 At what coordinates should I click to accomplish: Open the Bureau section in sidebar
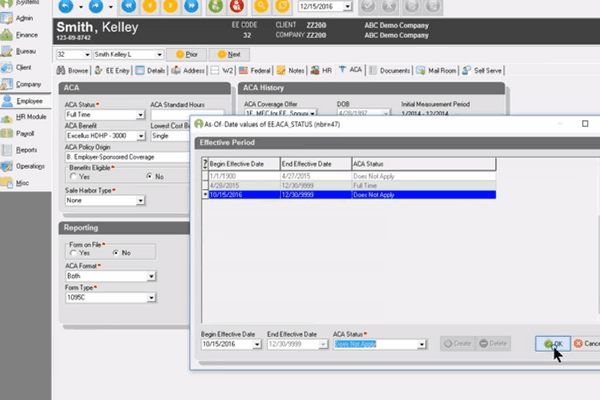[x=25, y=51]
